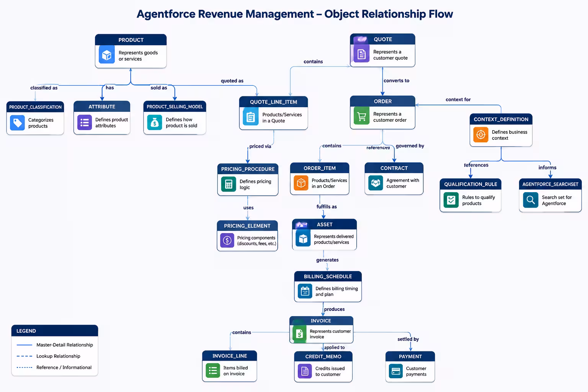The height and width of the screenshot is (392, 588).
Task: Click the ASSET node title
Action: [325, 224]
